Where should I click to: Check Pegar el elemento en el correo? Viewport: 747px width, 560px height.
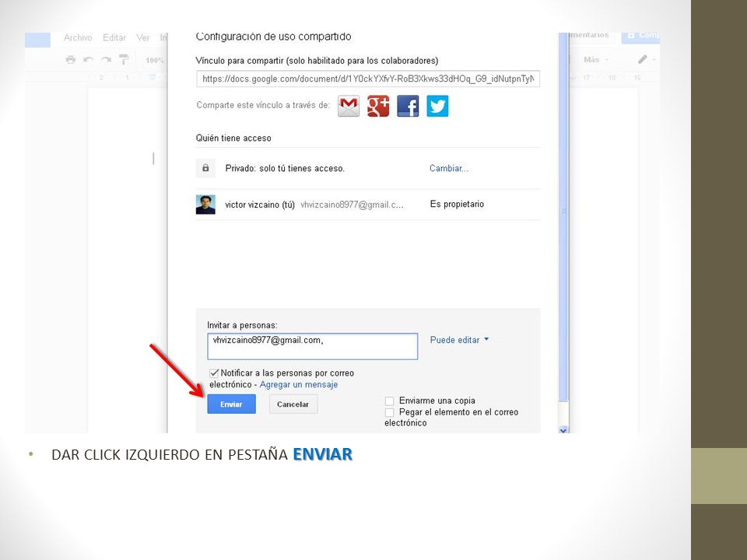(389, 412)
